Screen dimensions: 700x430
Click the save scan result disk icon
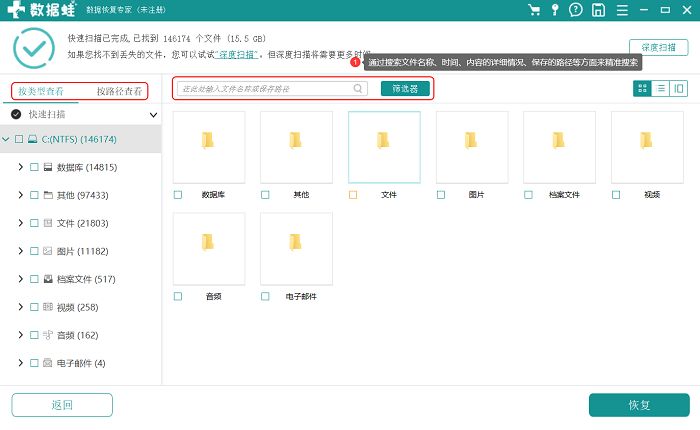coord(598,10)
